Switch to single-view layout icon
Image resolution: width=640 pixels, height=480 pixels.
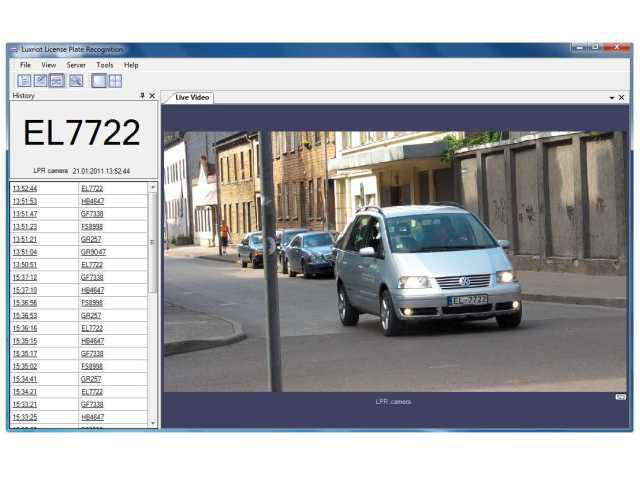click(99, 81)
